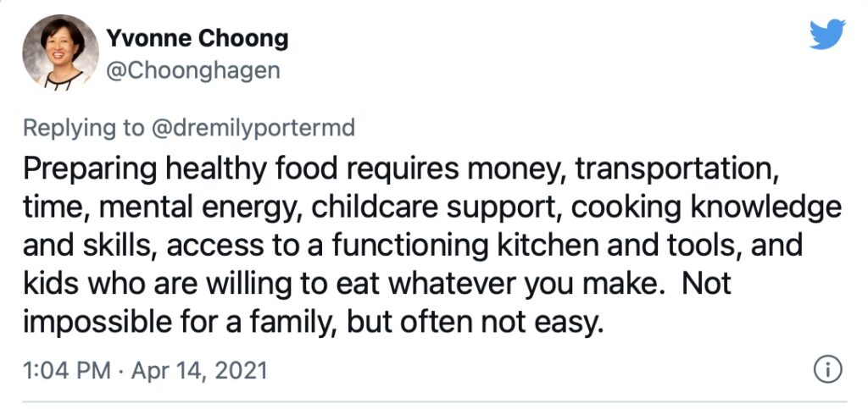Viewport: 868px width, 409px height.
Task: Open the @Choonghagen handle link
Action: [192, 69]
